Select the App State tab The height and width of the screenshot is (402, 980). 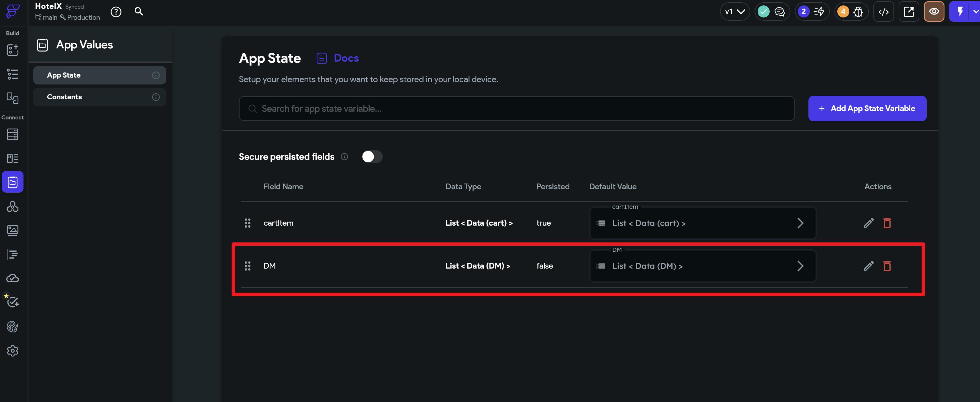(100, 75)
